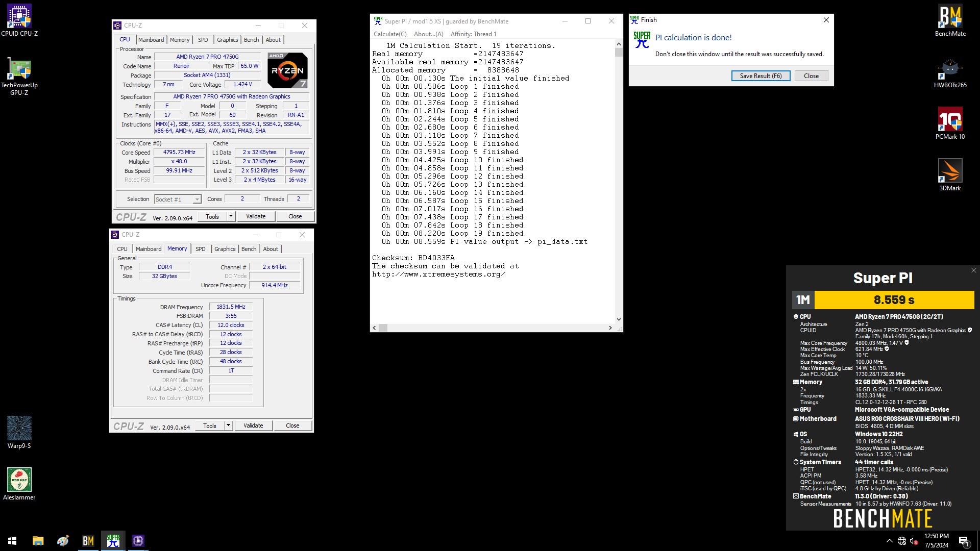Click Super PI vertical scrollbar down arrow
The height and width of the screenshot is (551, 980).
pos(619,319)
